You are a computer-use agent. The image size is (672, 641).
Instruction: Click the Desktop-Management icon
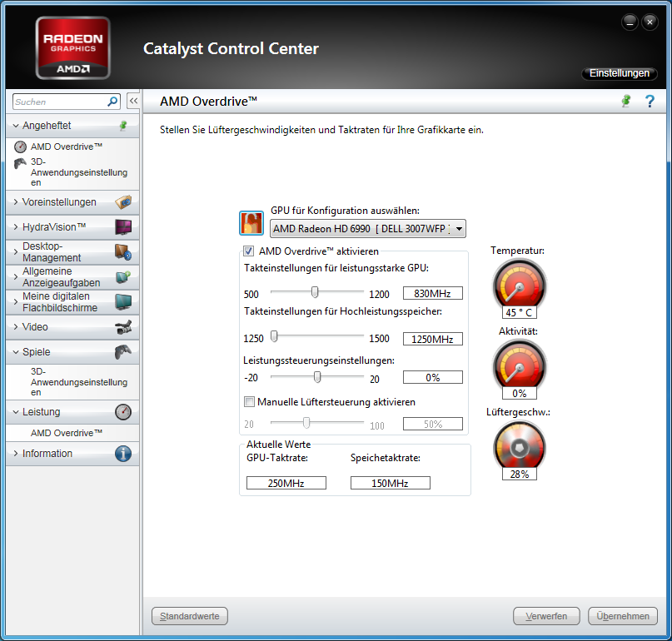[123, 252]
